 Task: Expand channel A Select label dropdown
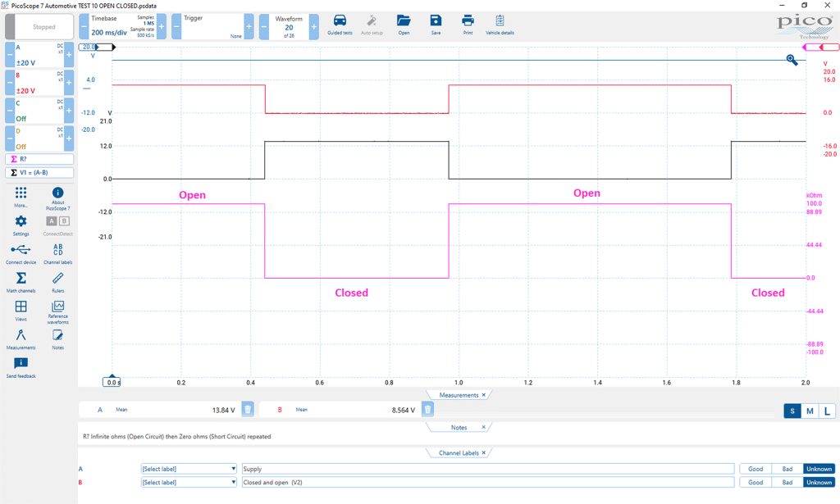click(189, 469)
